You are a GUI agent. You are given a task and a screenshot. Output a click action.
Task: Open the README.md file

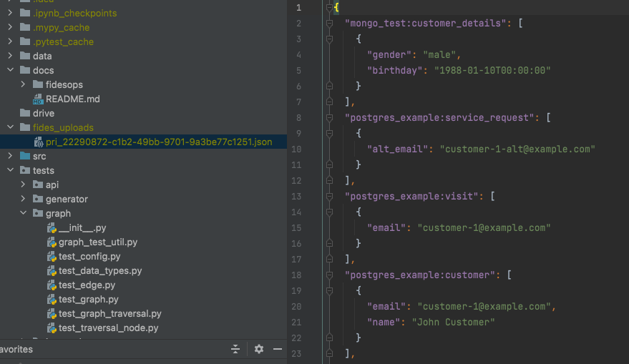tap(72, 99)
